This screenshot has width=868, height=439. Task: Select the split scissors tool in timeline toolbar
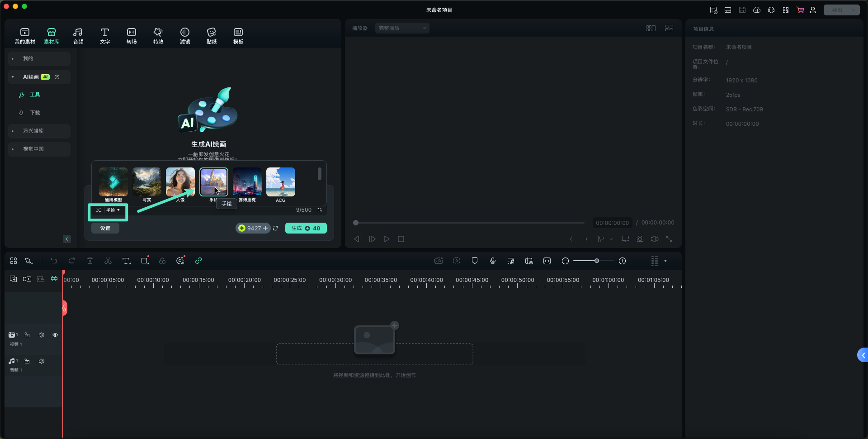pyautogui.click(x=108, y=261)
